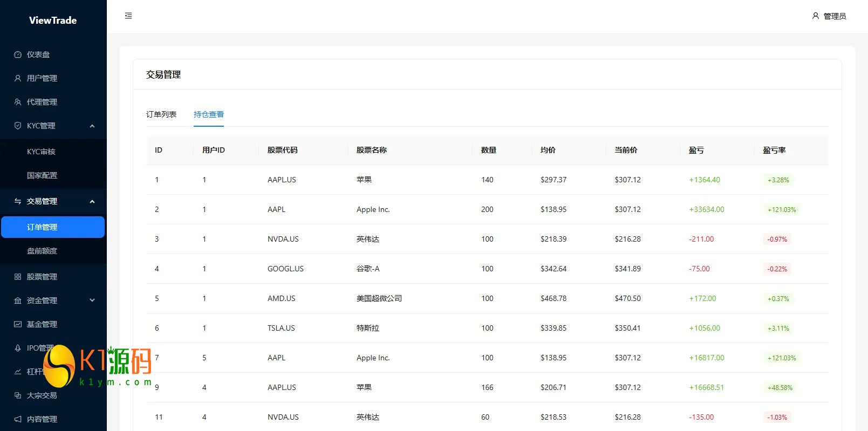868x431 pixels.
Task: Click the 谷歌-A stock name cell
Action: point(368,269)
